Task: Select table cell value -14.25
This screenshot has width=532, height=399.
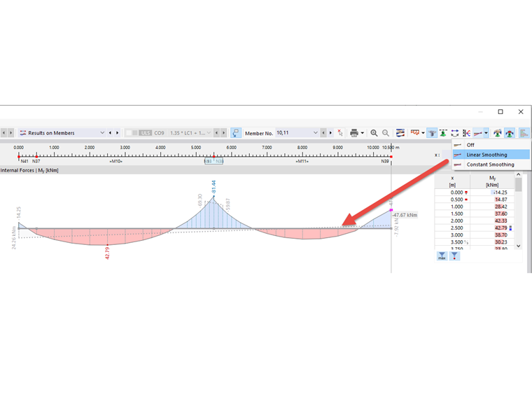Action: (x=492, y=192)
